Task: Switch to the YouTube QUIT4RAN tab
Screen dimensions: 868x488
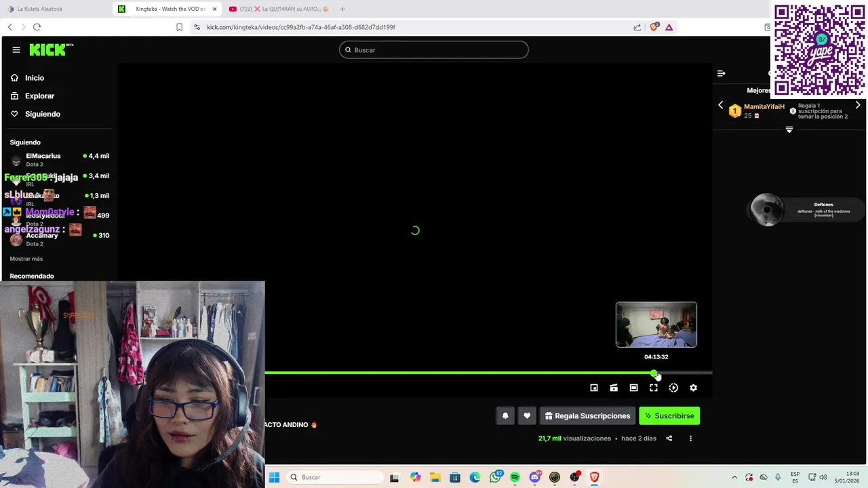Action: pos(279,9)
